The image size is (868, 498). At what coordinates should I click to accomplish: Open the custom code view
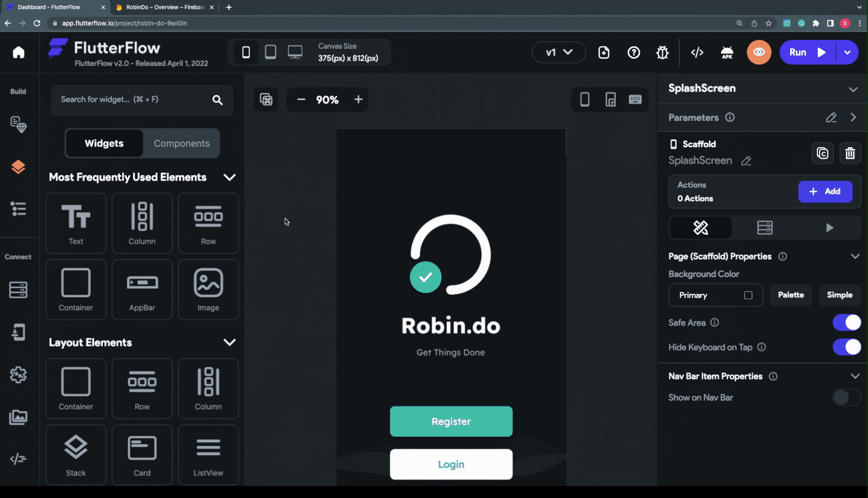tap(697, 53)
